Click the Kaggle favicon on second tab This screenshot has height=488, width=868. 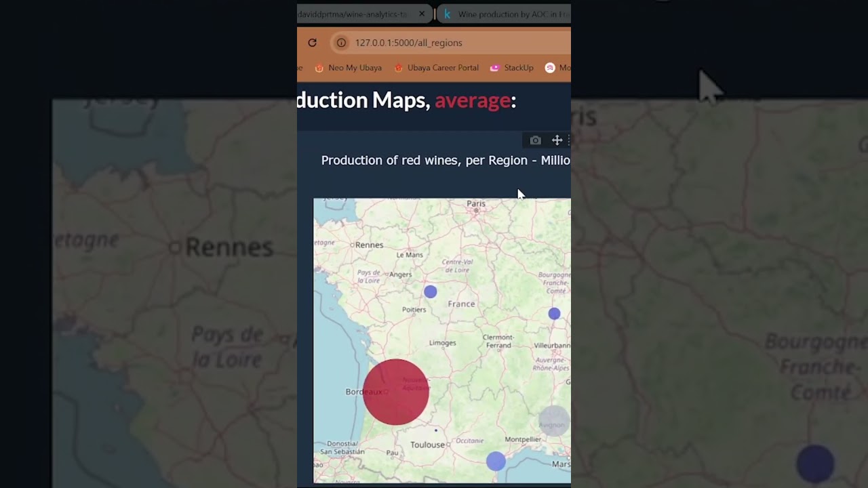tap(448, 14)
